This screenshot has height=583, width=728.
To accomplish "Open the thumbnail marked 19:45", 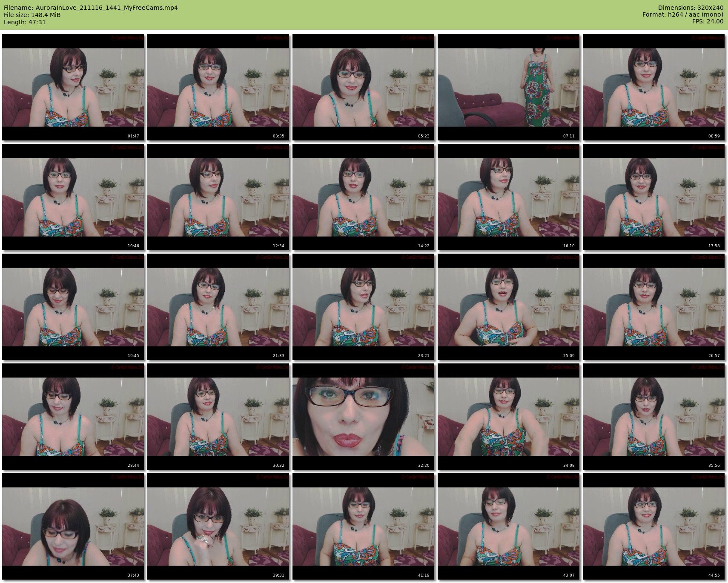I will (x=73, y=307).
